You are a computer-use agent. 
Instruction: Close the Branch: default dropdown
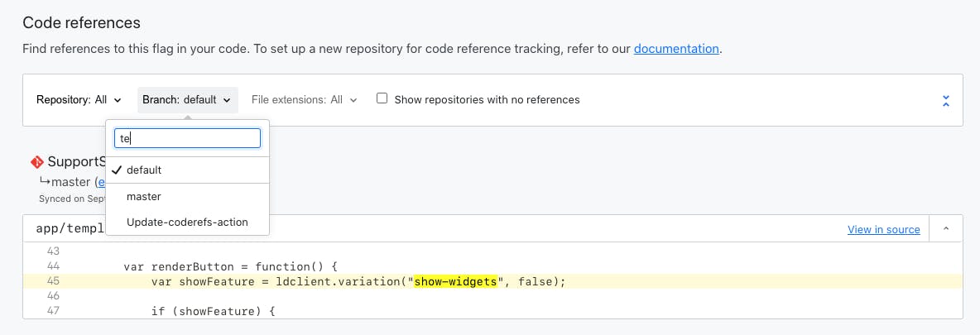[x=187, y=100]
